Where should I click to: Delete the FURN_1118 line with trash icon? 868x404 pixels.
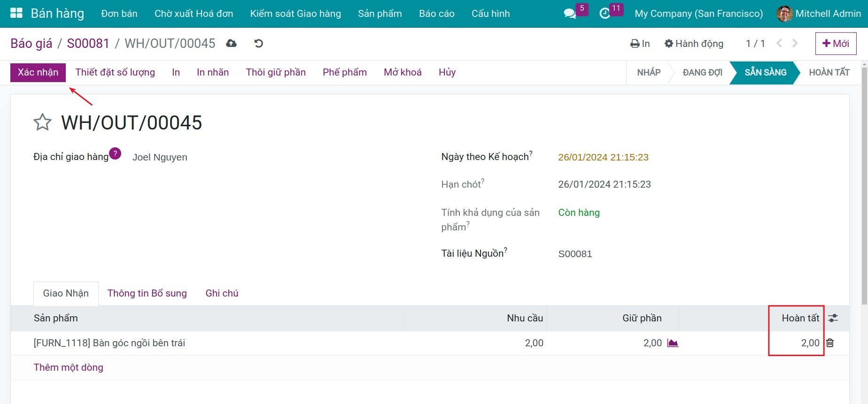[830, 343]
